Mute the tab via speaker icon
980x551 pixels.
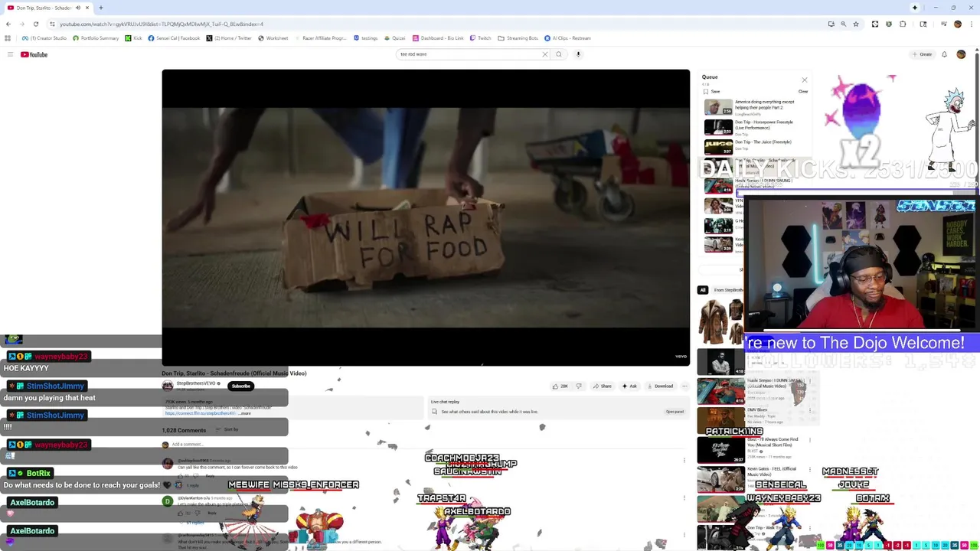[78, 8]
